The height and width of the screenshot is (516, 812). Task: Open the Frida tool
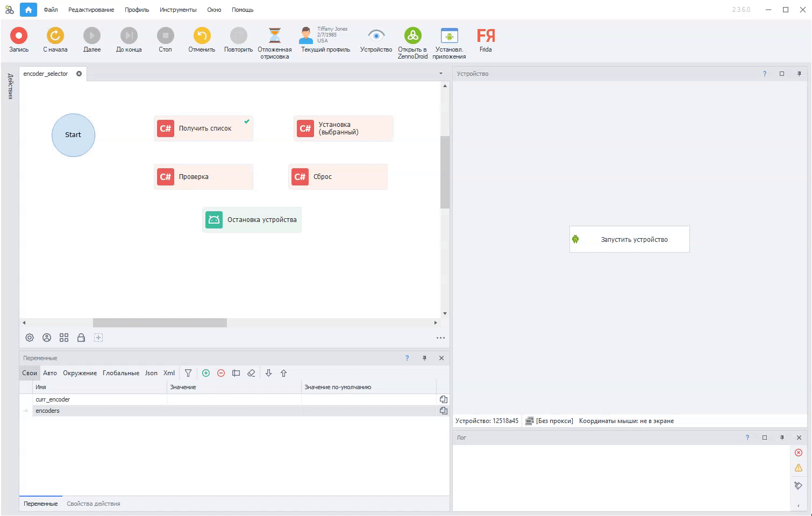485,36
